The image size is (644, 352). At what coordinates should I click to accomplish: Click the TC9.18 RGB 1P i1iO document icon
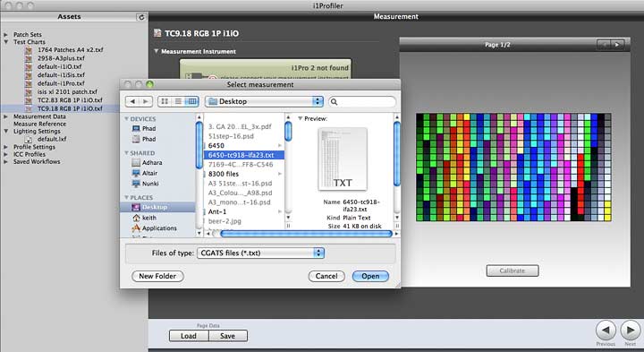pyautogui.click(x=157, y=33)
